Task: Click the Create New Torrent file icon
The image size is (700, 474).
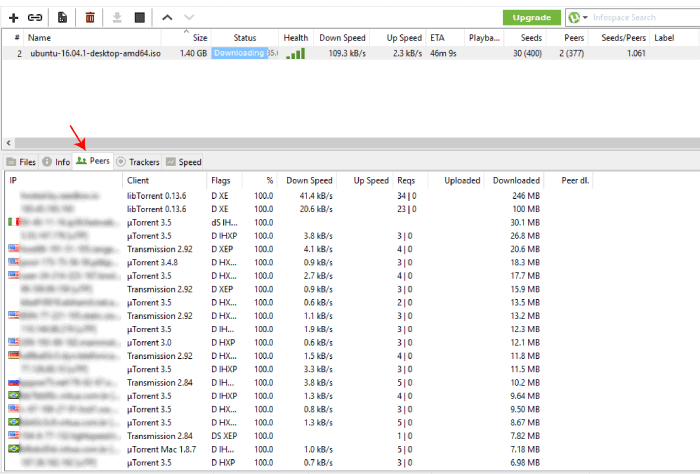Action: point(63,17)
